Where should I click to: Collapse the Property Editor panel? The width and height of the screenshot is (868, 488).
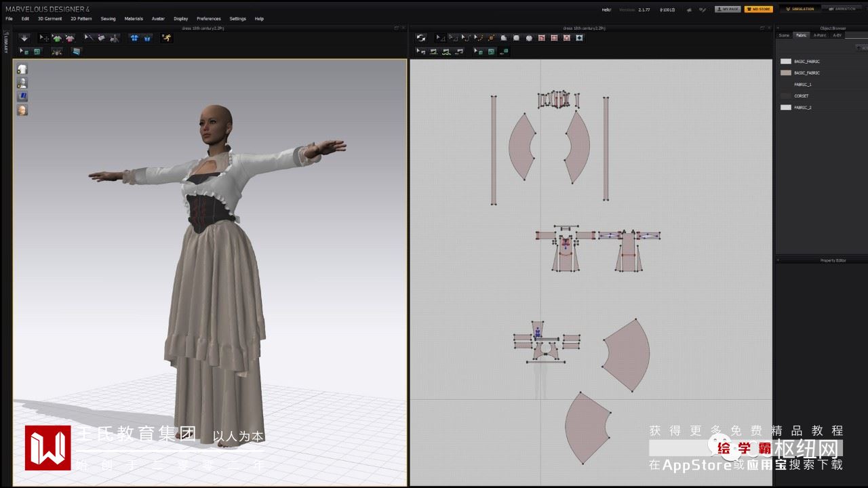point(778,260)
